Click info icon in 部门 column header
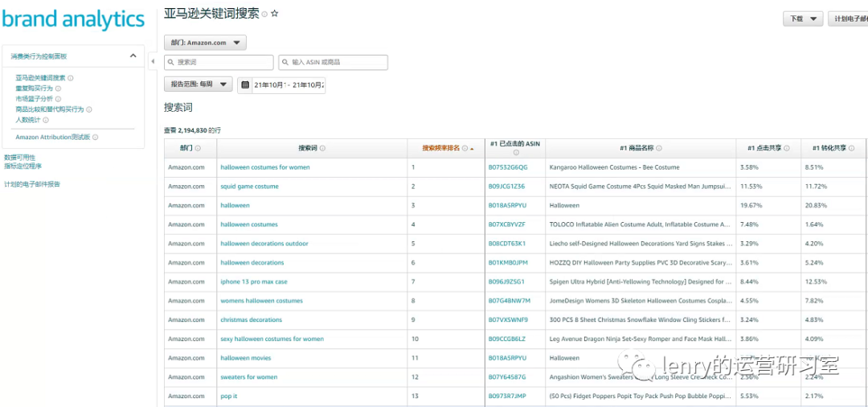The image size is (868, 407). coord(198,149)
